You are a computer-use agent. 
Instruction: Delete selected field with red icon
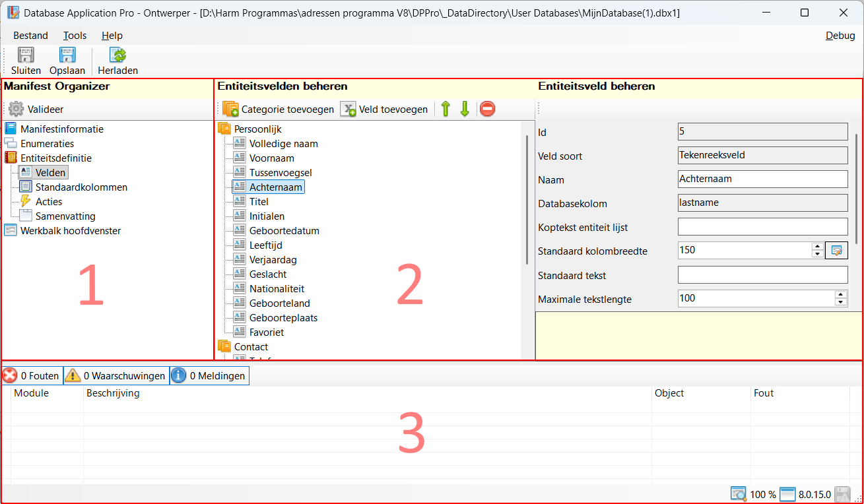point(487,110)
